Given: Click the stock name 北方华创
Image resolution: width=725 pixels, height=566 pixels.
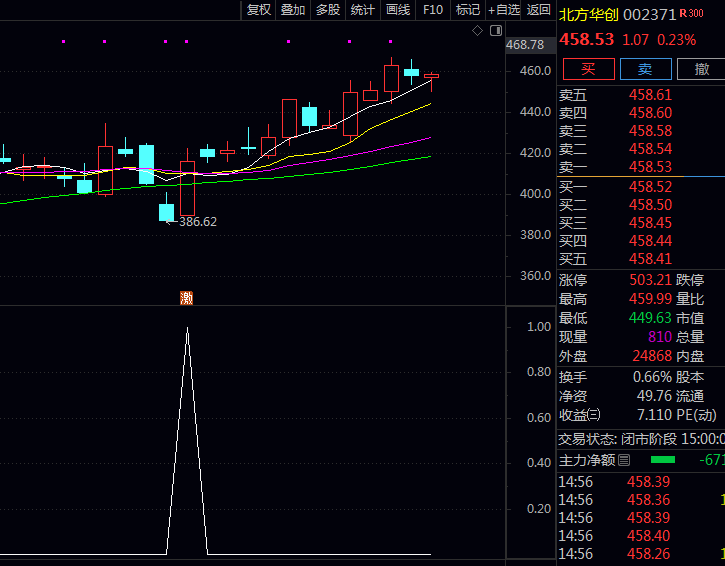Looking at the screenshot, I should 589,15.
